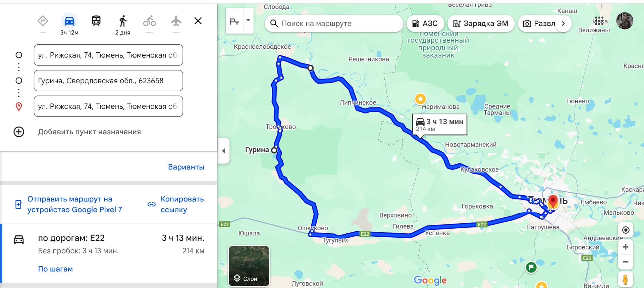Click the my location target icon
Image resolution: width=644 pixels, height=288 pixels.
(626, 230)
